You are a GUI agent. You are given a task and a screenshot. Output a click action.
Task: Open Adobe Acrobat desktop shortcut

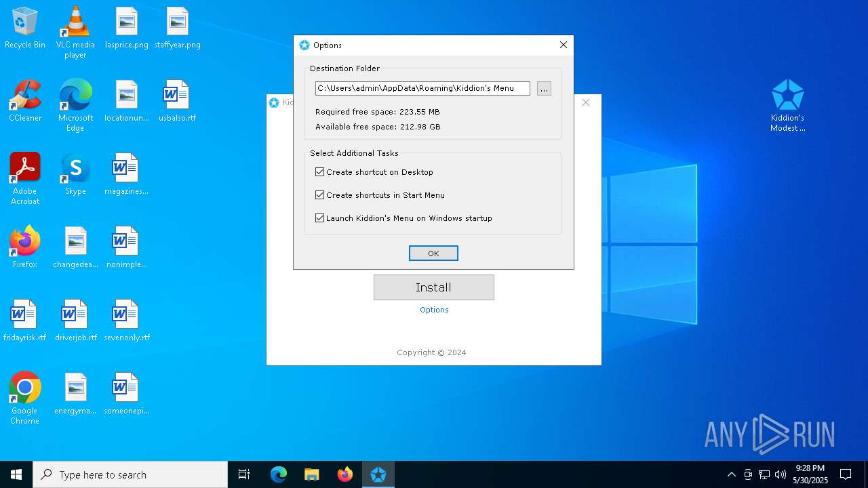click(25, 179)
